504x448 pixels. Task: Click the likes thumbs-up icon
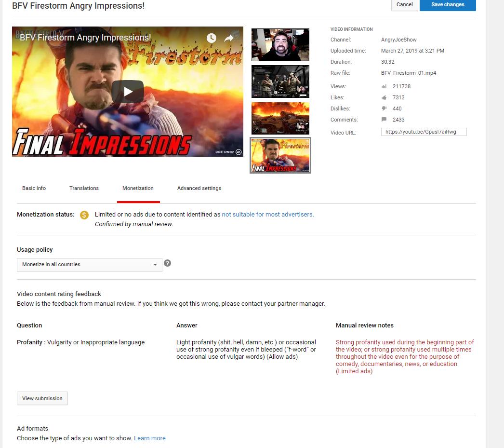click(x=384, y=97)
